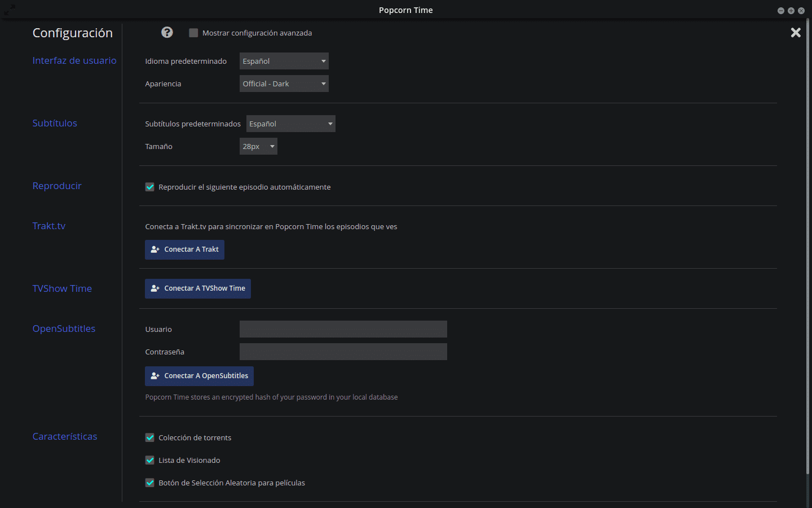Screen dimensions: 812x508
Task: Close settings with the X icon
Action: click(796, 33)
